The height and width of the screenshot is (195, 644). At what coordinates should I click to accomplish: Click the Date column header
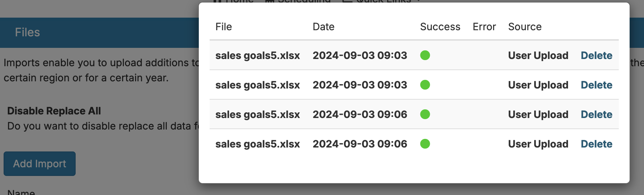pyautogui.click(x=323, y=27)
